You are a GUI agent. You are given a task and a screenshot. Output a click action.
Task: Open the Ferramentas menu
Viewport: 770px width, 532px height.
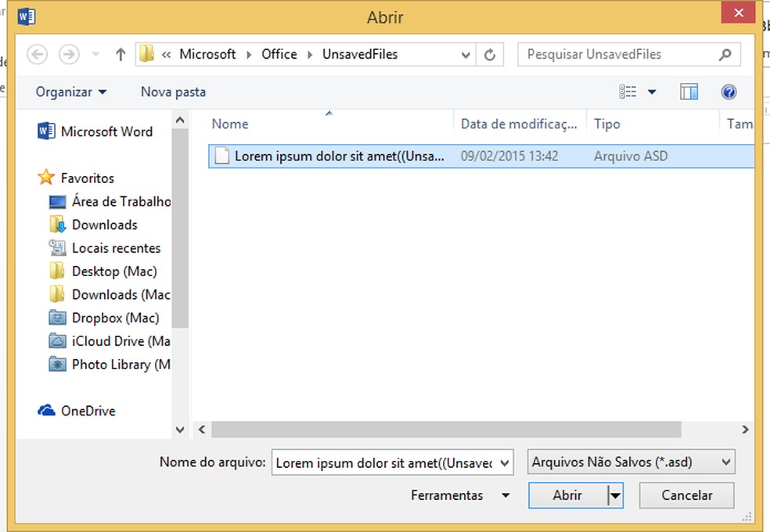click(x=460, y=495)
